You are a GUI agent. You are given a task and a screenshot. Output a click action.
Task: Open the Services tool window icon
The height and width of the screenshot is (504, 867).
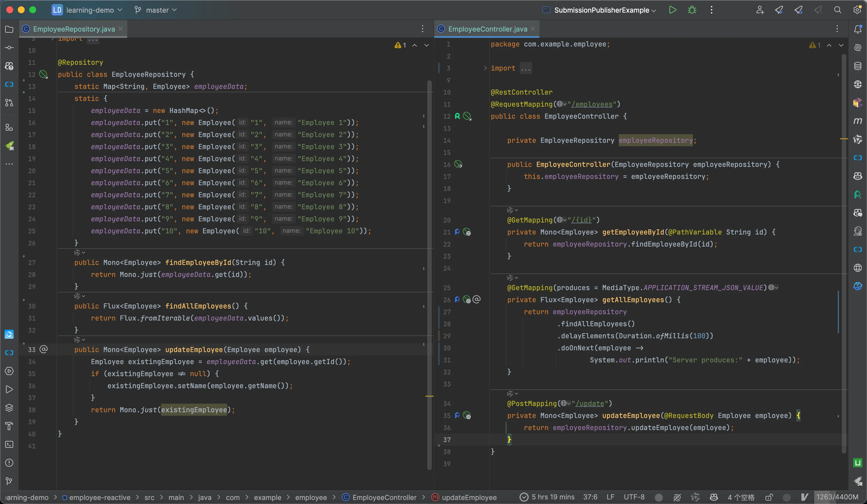pos(9,371)
